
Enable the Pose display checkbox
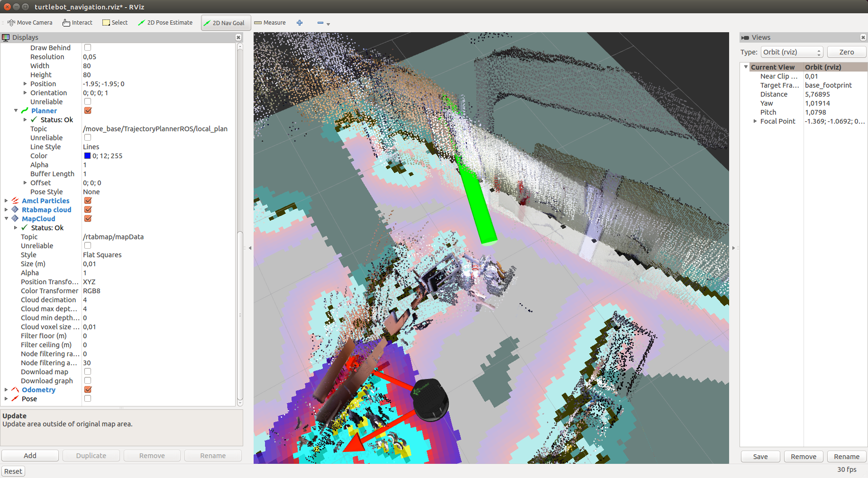click(x=88, y=398)
